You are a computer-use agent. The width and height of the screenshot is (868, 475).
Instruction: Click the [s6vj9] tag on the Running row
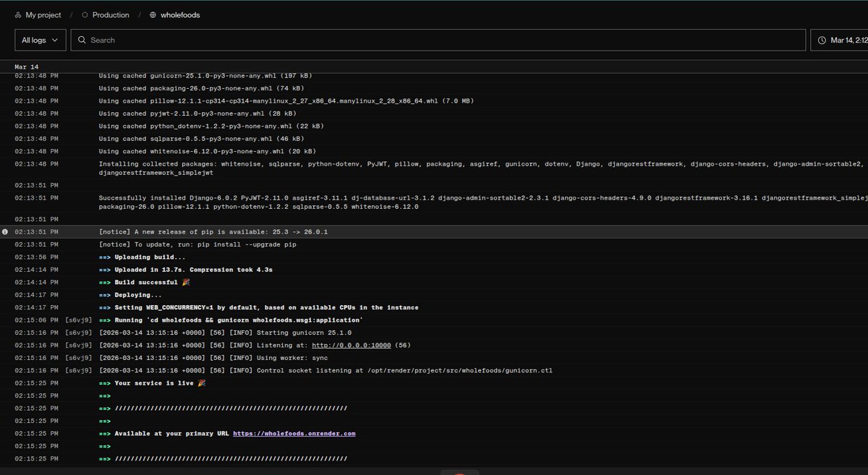78,320
